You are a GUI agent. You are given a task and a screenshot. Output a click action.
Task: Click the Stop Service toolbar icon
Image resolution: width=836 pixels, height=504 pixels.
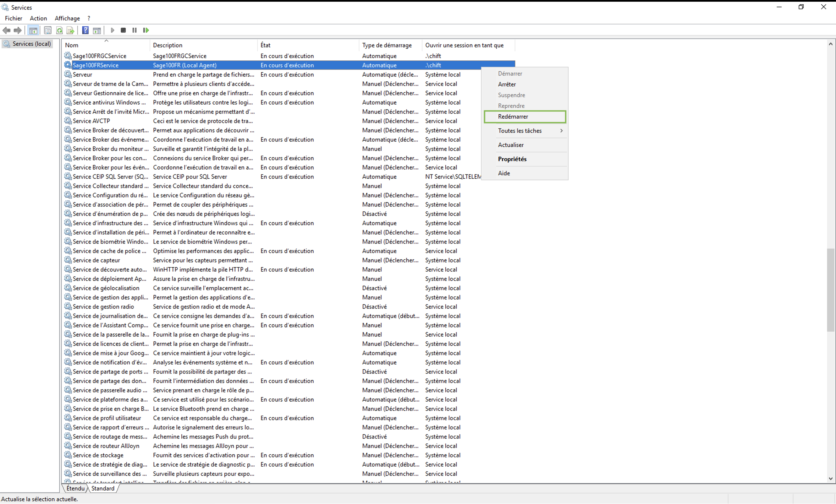(x=123, y=30)
